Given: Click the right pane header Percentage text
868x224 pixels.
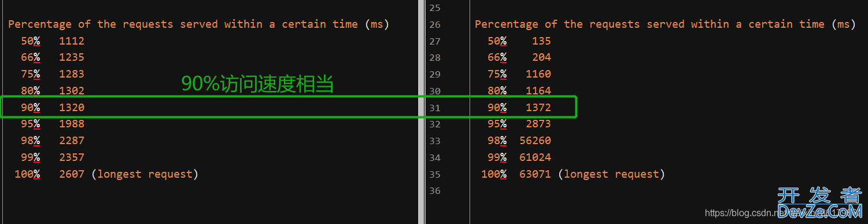Looking at the screenshot, I should [x=507, y=24].
